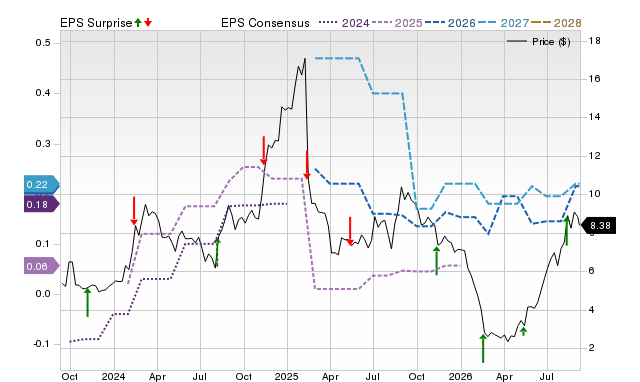
Task: Click the 2 label on the price axis
Action: click(x=592, y=348)
